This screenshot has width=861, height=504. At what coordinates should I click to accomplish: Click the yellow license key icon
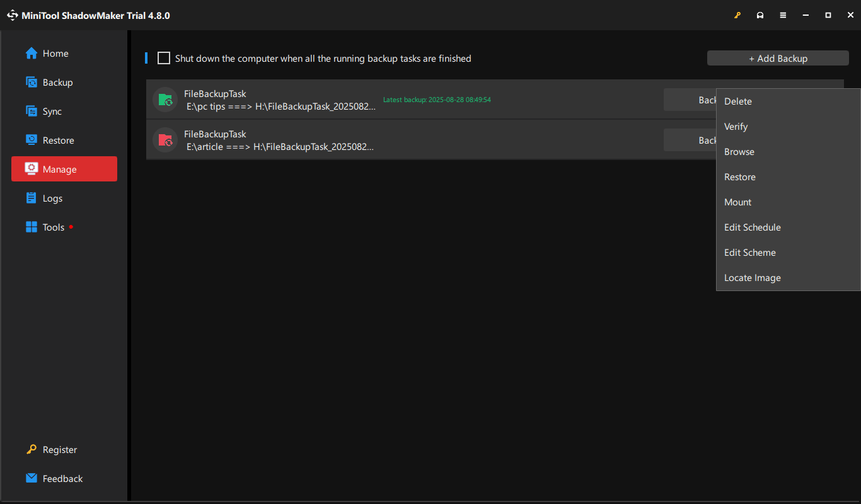737,14
